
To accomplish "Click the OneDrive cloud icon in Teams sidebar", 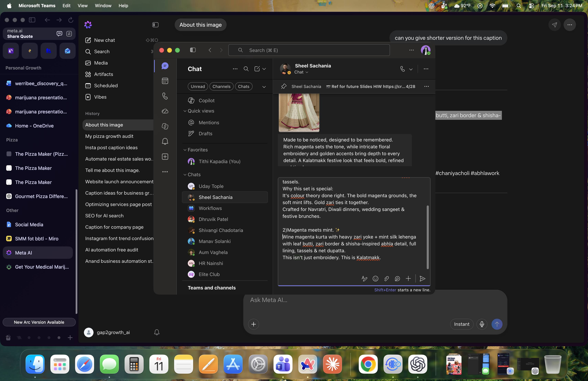I will 165,111.
